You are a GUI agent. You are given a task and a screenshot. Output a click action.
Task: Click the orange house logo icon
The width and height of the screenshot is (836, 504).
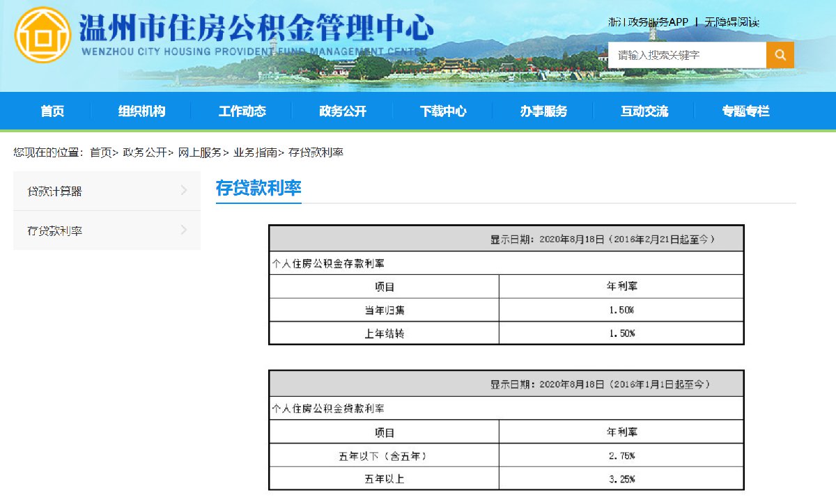tap(42, 35)
